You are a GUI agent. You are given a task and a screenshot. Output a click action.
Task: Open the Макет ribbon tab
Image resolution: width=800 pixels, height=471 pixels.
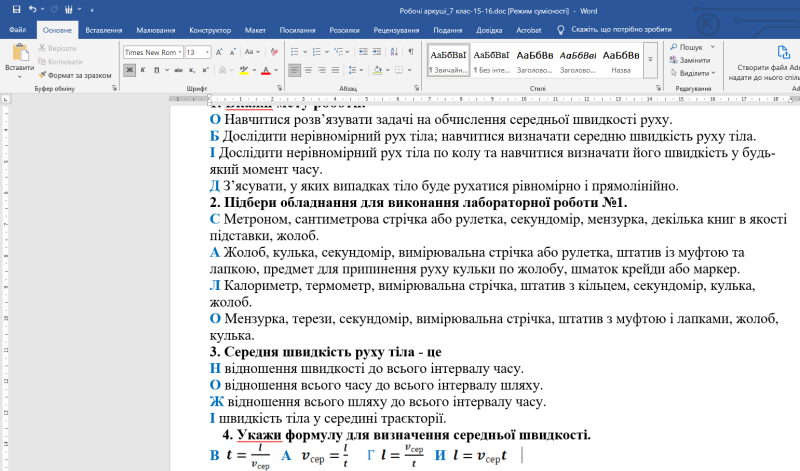(255, 30)
